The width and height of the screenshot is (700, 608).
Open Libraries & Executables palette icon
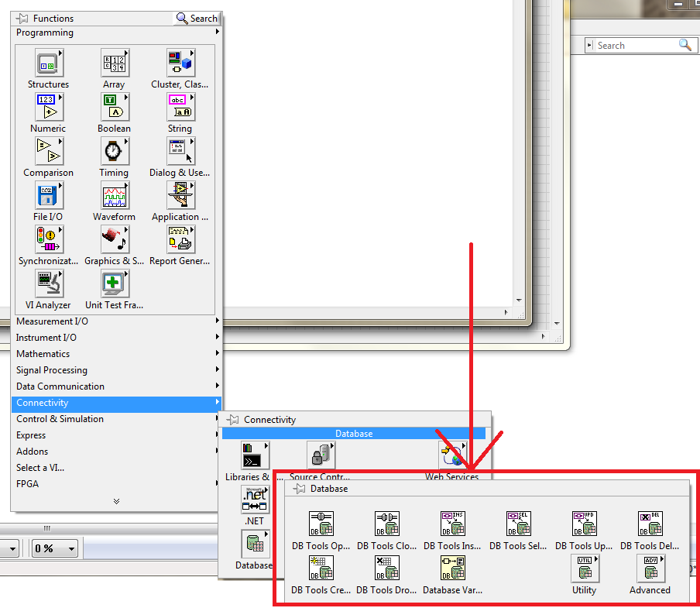256,455
